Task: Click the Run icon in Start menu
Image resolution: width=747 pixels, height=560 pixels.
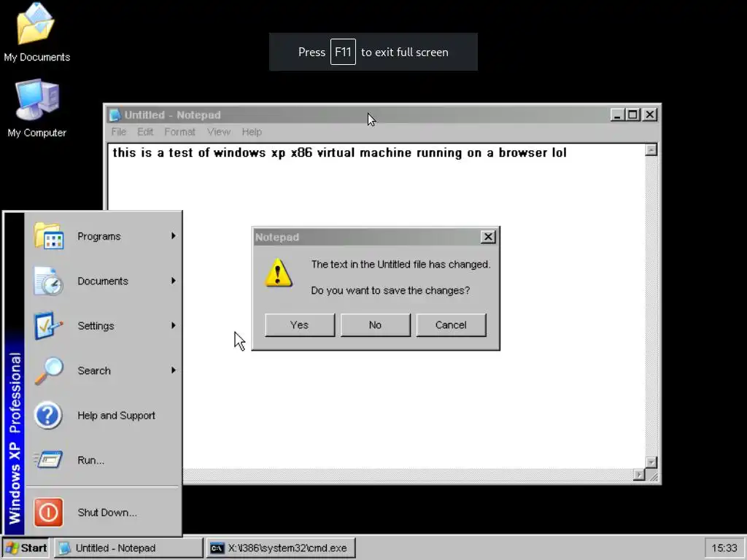Action: (49, 460)
